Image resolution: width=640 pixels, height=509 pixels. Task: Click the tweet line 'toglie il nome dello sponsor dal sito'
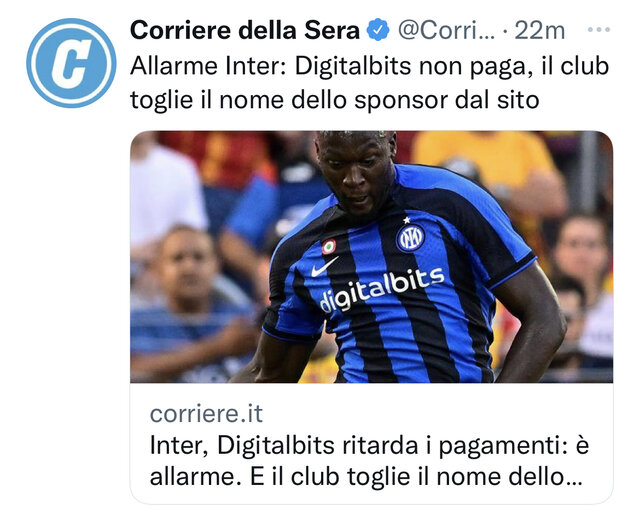335,100
